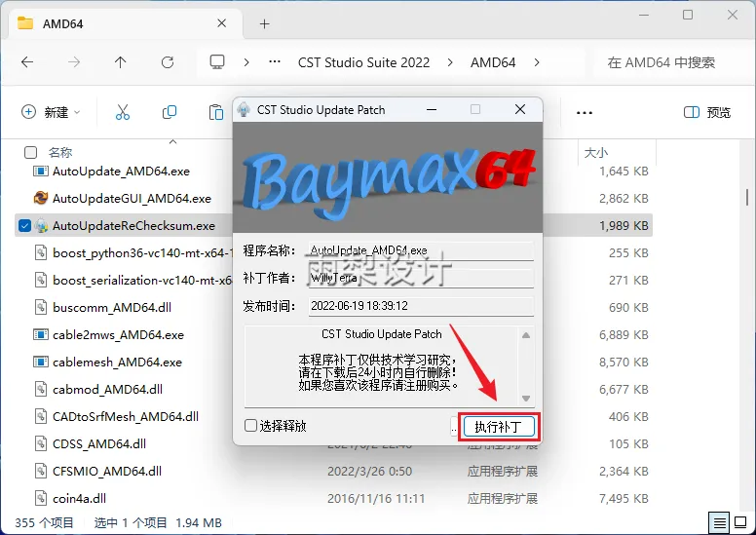
Task: Select CADtoSrfMesh_AMD64.dll file
Action: tap(126, 416)
